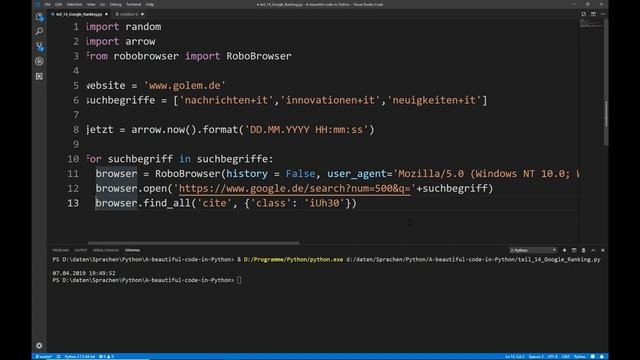Open the Debug view in activity bar
This screenshot has height=360, width=640.
click(x=39, y=61)
